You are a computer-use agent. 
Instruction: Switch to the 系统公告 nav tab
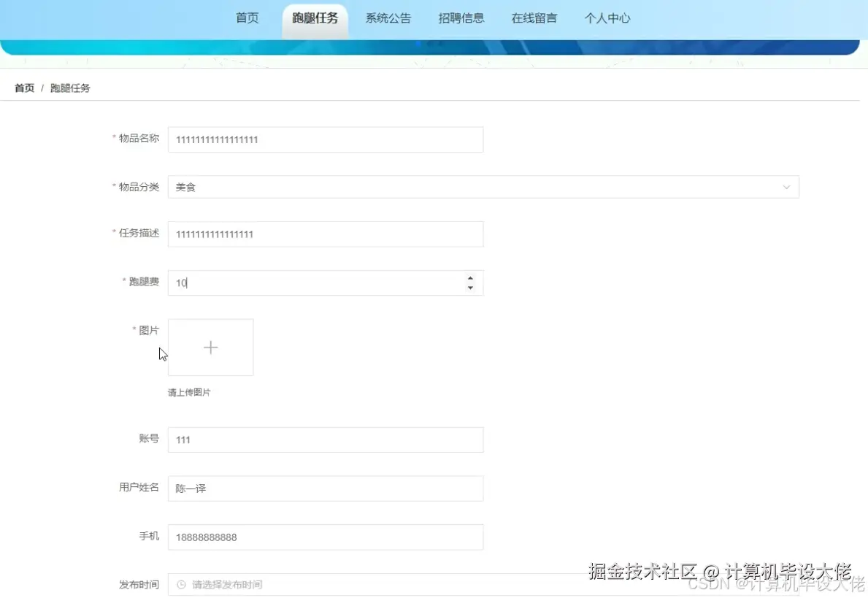pos(388,18)
